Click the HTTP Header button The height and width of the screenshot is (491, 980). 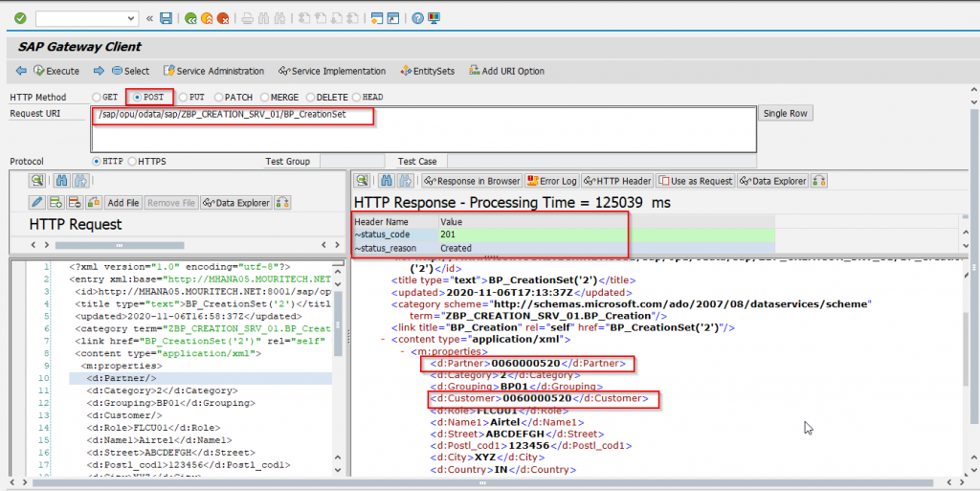click(617, 181)
